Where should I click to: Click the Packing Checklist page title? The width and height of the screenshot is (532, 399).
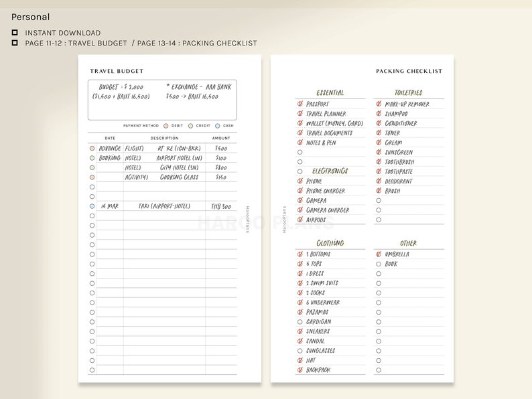pyautogui.click(x=409, y=71)
